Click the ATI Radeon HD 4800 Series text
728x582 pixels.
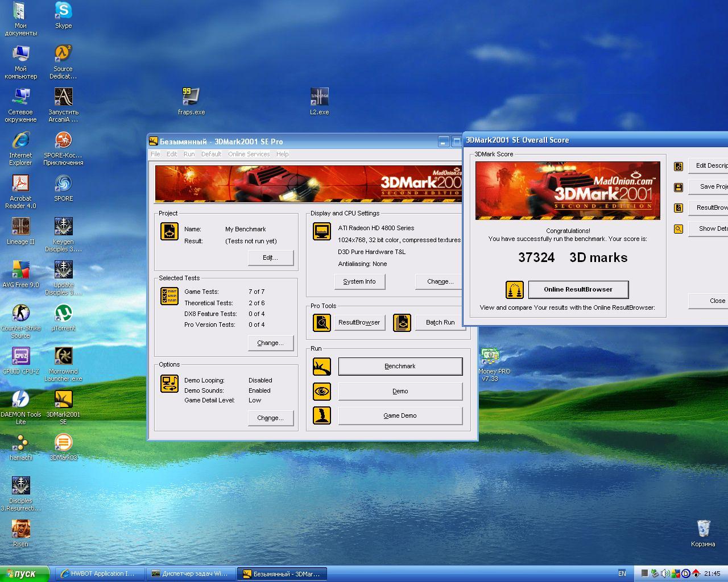pyautogui.click(x=376, y=228)
